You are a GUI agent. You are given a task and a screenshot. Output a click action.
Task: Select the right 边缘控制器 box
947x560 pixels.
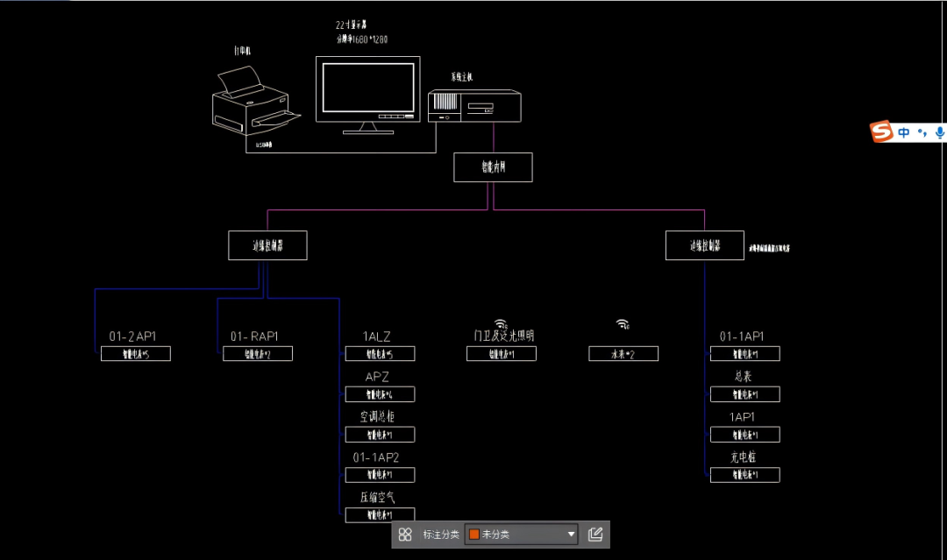click(x=704, y=245)
